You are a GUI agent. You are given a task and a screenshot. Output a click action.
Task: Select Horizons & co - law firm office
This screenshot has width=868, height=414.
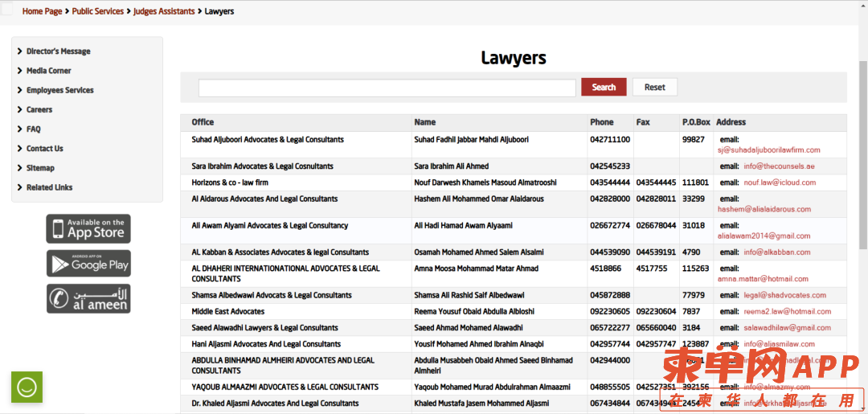coord(230,182)
